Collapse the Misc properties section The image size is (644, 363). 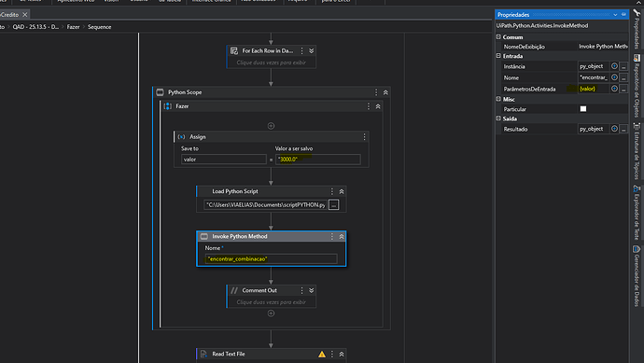coord(498,99)
